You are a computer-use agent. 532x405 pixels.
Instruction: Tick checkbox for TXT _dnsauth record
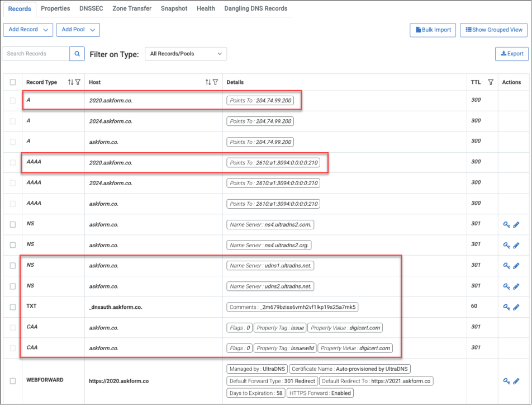(x=13, y=307)
